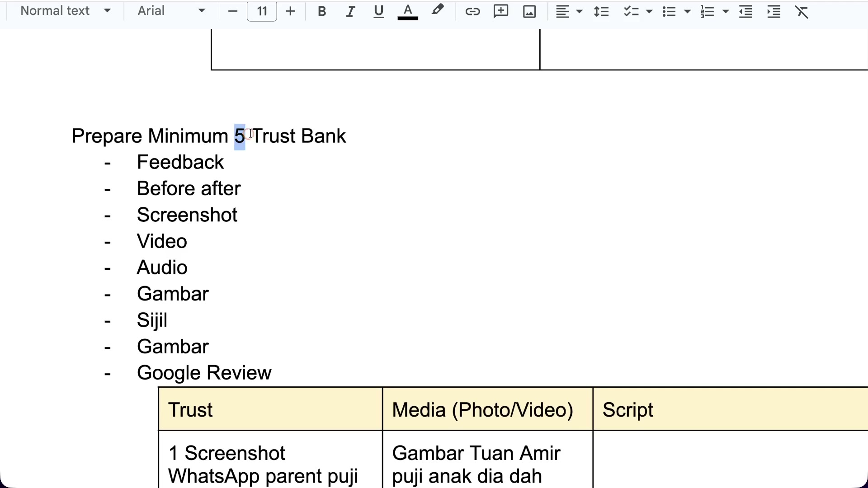This screenshot has width=868, height=488.
Task: Add a comment using the toolbar icon
Action: coord(501,11)
